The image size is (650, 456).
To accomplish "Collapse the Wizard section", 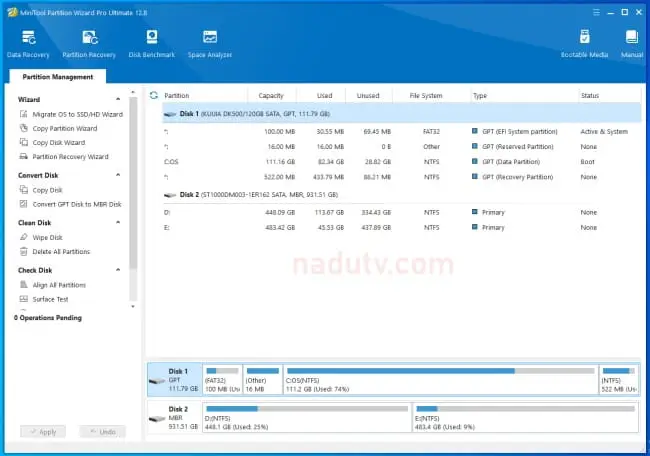I will tap(118, 99).
